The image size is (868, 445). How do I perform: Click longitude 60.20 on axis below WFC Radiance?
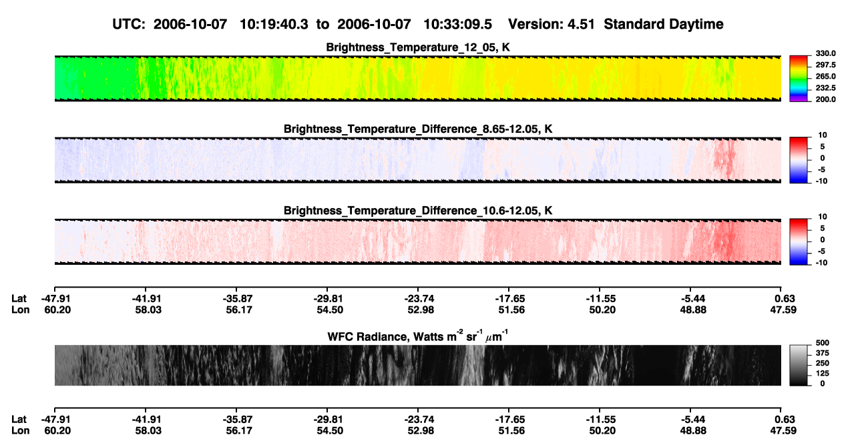point(56,430)
